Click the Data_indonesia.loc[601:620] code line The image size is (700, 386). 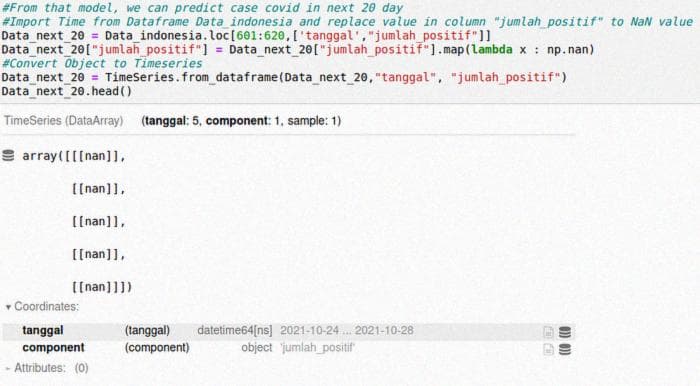[x=246, y=35]
